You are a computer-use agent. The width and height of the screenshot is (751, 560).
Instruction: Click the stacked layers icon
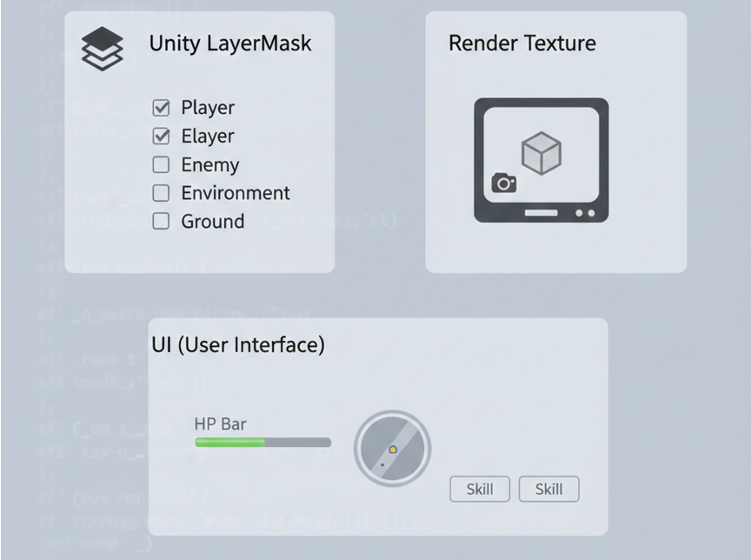[x=102, y=49]
